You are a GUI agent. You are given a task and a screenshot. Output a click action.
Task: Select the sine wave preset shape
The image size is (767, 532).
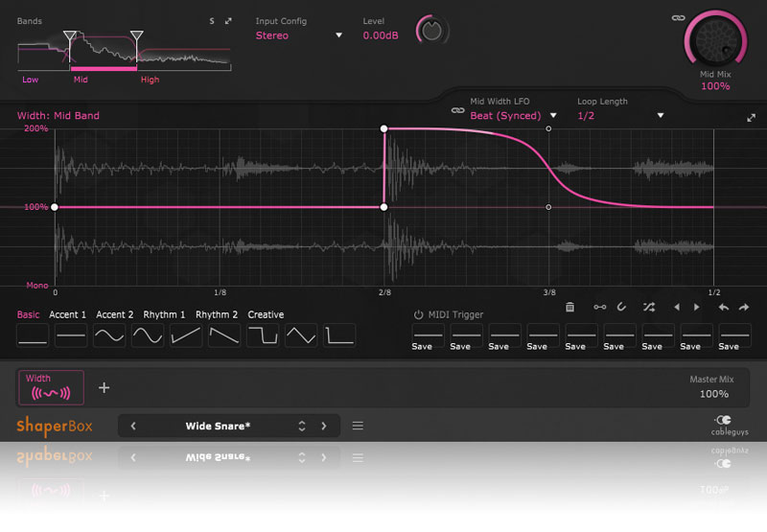(109, 335)
